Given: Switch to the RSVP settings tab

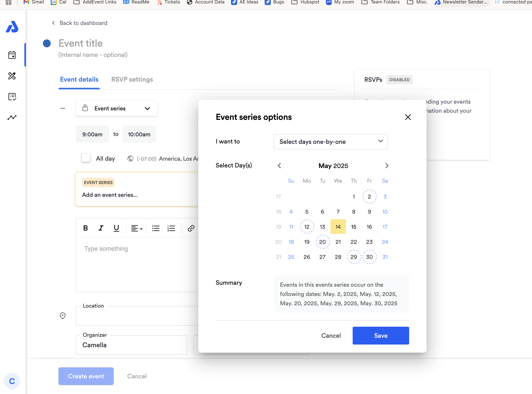Looking at the screenshot, I should coord(132,79).
